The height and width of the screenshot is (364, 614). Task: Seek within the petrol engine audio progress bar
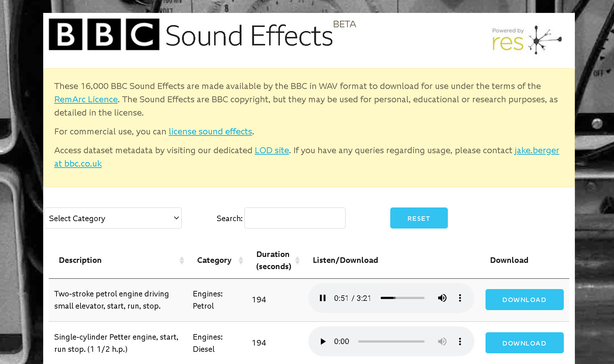402,298
